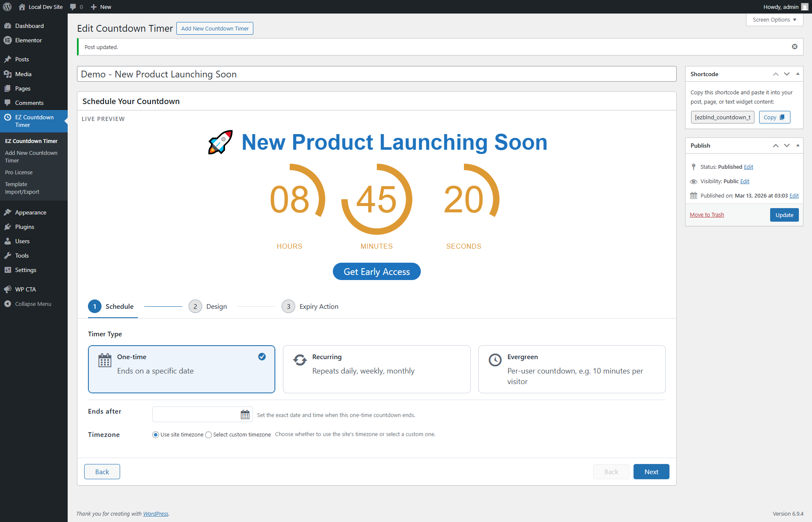Click the Move to Trash link
Screen dimensions: 812x522
[x=706, y=215]
